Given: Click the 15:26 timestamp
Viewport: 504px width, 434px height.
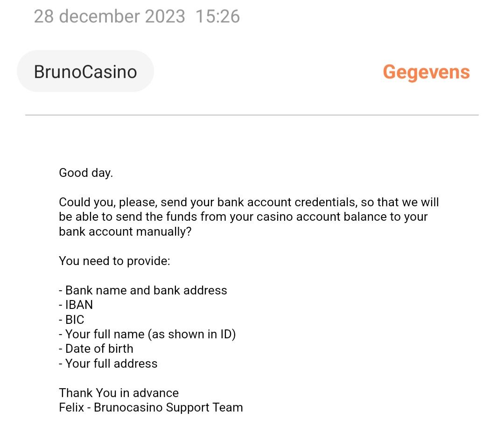Looking at the screenshot, I should [217, 16].
